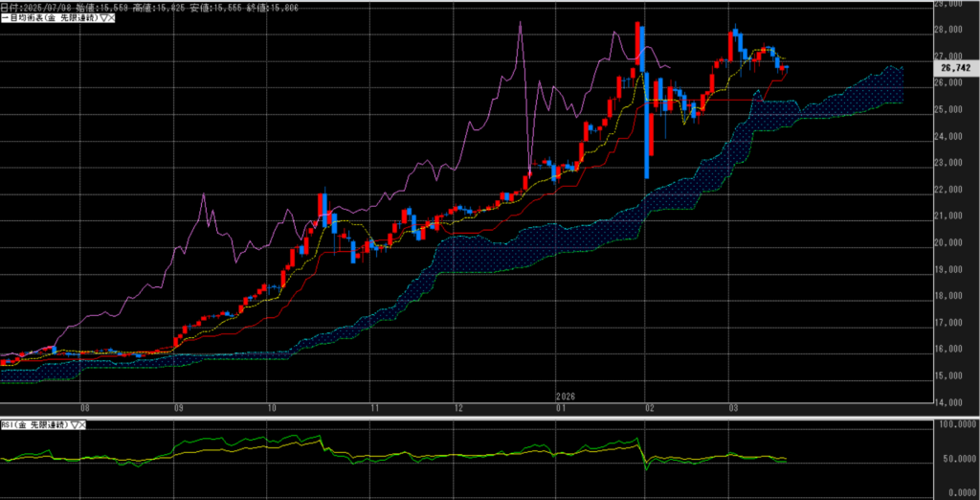This screenshot has width=980, height=500.
Task: Click the 10 month label on time axis
Action: point(272,407)
